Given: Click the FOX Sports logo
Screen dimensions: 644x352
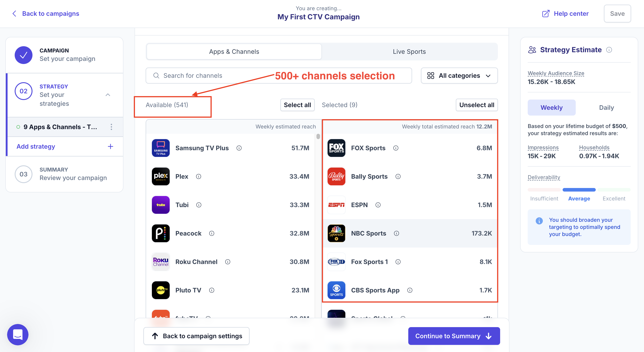Looking at the screenshot, I should 336,148.
